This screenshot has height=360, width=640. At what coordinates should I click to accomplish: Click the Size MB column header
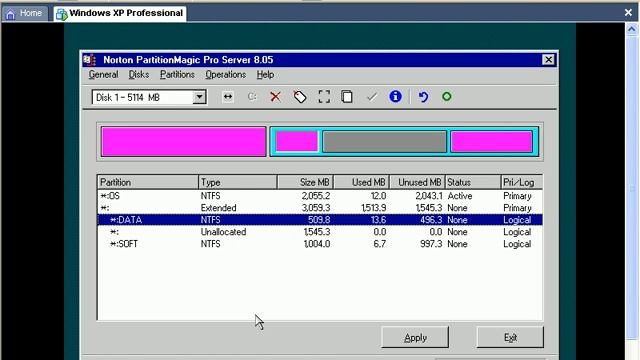[305, 182]
